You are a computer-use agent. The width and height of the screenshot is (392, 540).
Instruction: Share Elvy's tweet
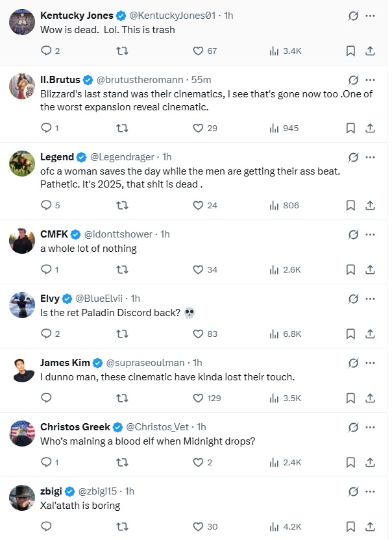pos(370,334)
